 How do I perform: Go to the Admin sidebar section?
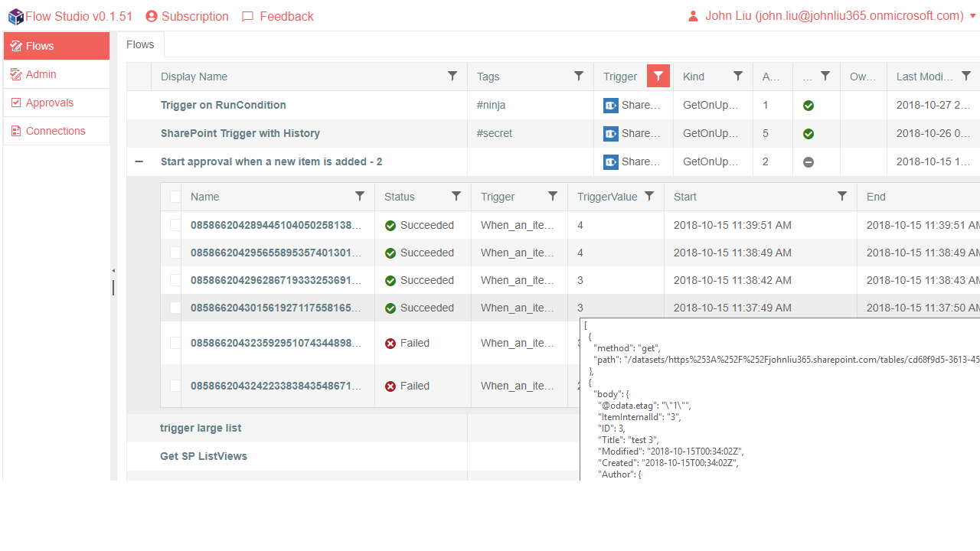tap(57, 74)
